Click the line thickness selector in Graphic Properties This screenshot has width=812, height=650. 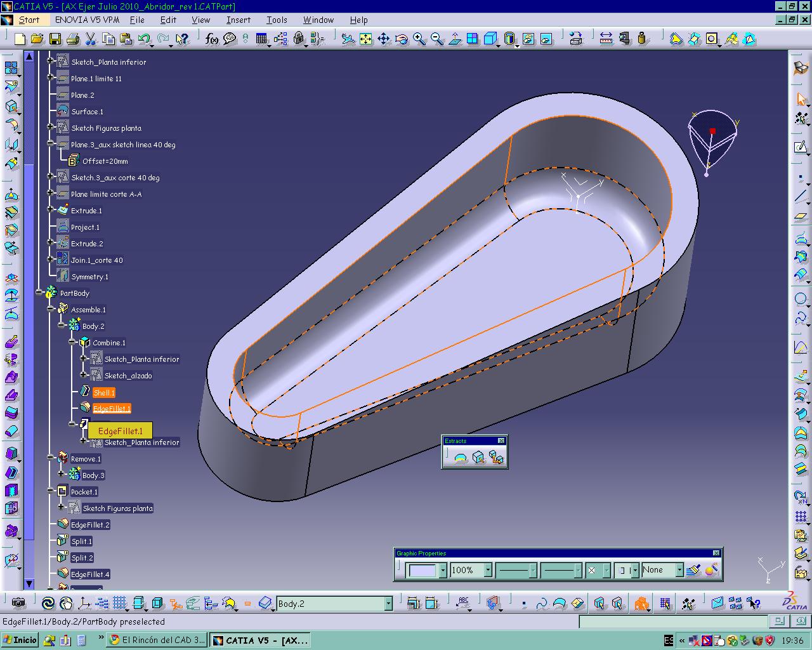517,570
